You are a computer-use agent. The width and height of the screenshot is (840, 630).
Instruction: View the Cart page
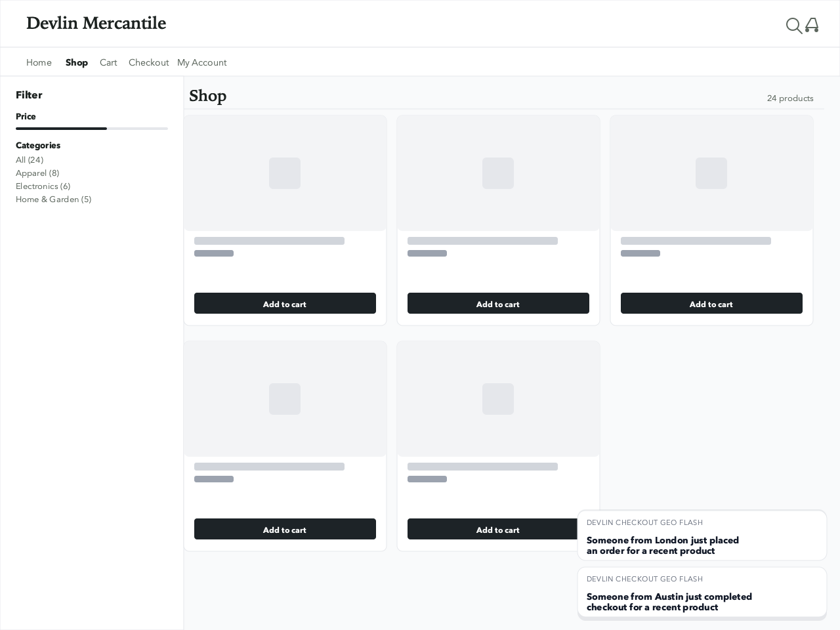(108, 62)
